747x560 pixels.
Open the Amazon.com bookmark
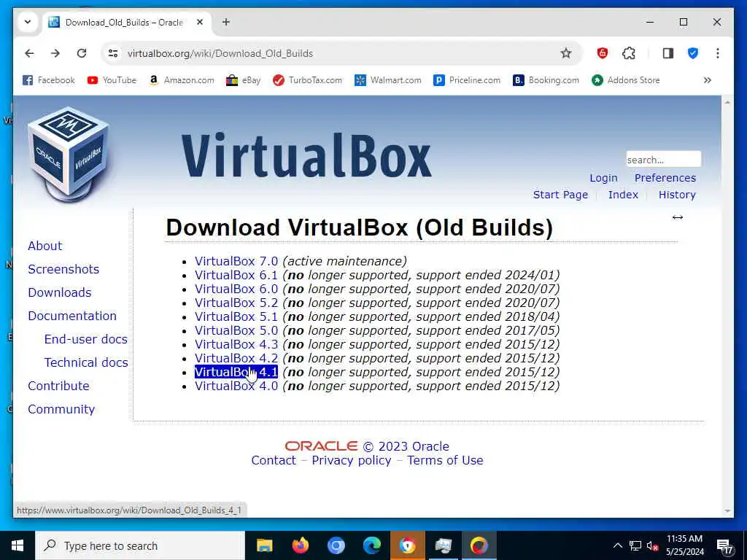(181, 80)
